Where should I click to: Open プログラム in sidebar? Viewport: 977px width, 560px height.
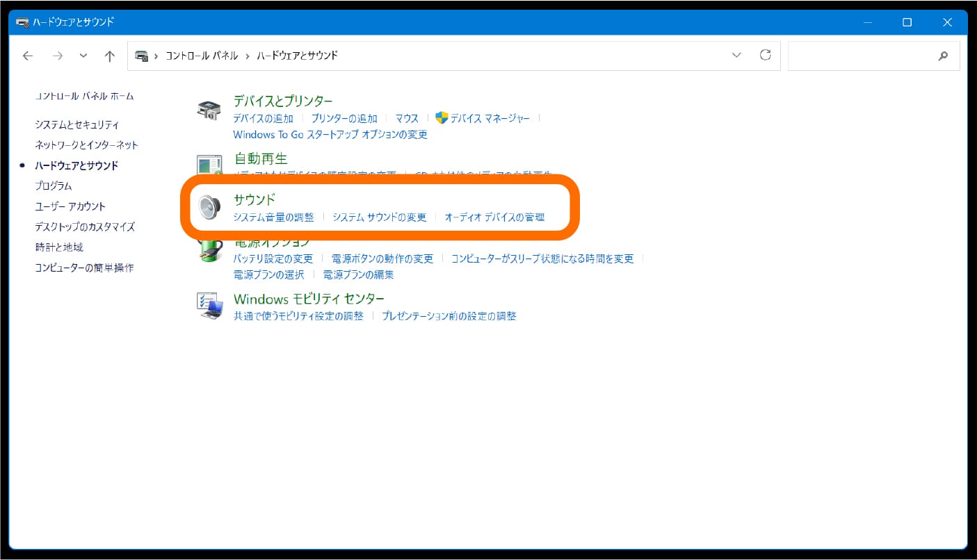tap(54, 186)
